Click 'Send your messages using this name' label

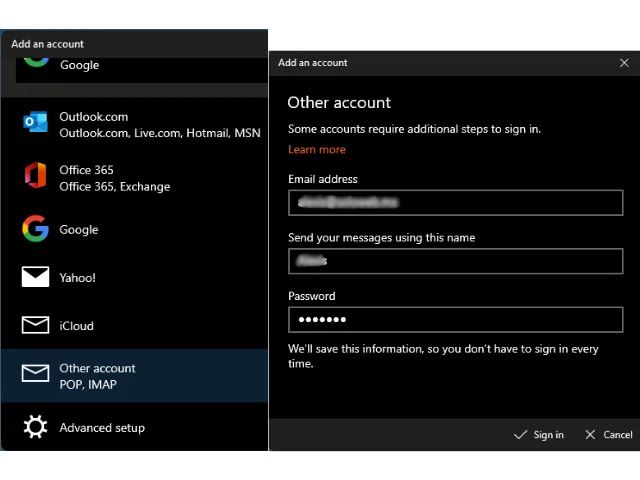point(382,238)
